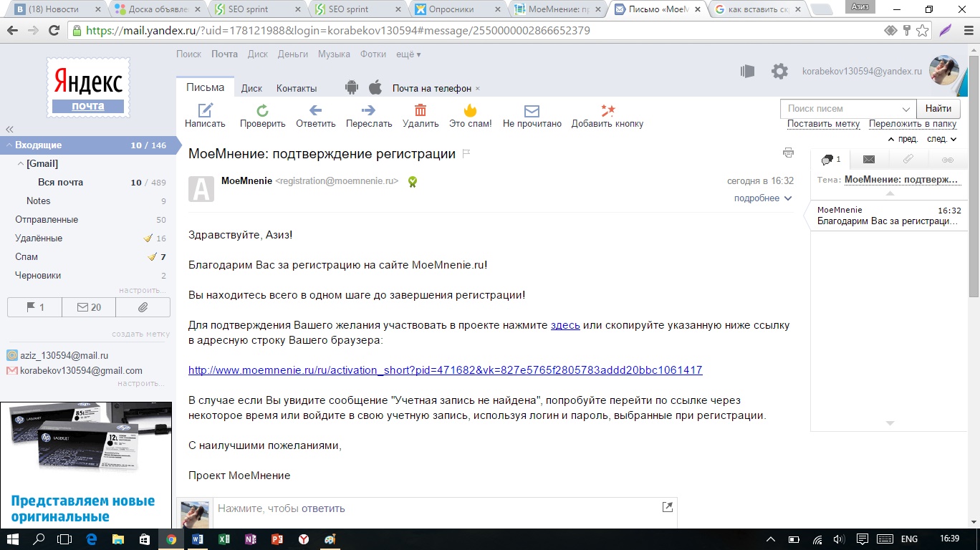Click the Проверить refresh mail icon
The height and width of the screenshot is (550, 980).
point(263,110)
